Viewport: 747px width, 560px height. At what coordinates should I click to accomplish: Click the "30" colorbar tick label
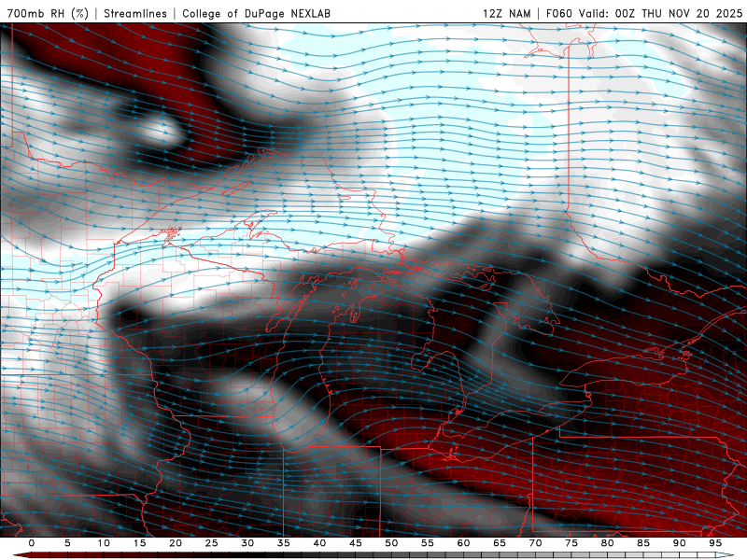coord(247,543)
